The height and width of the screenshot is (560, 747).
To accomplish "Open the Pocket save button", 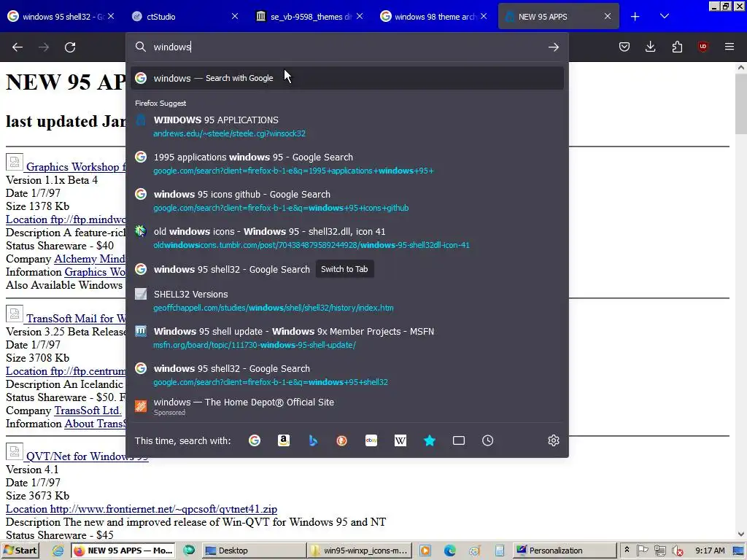I will 624,47.
